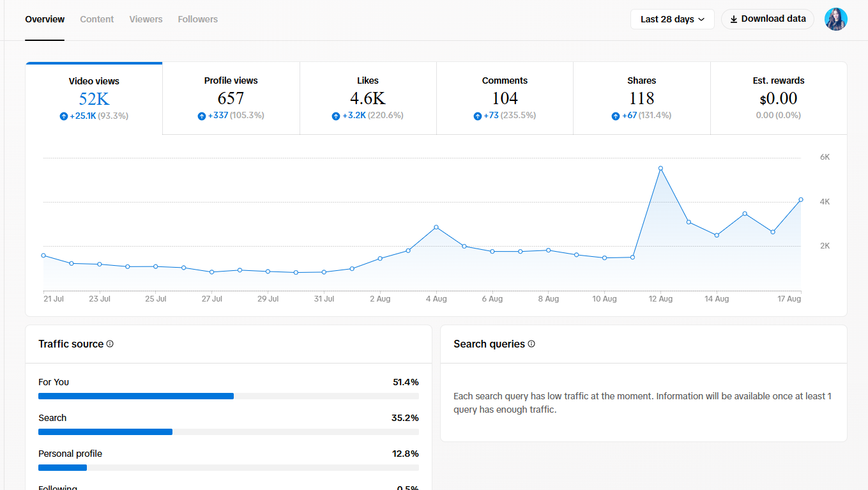Click the up-arrow icon under Comments
The height and width of the screenshot is (490, 868).
(x=477, y=116)
